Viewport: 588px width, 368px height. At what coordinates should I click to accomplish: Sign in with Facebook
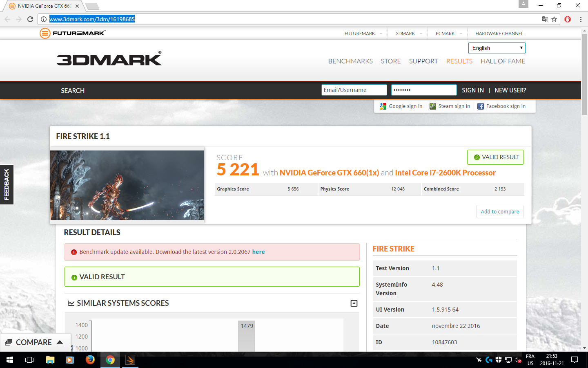501,106
